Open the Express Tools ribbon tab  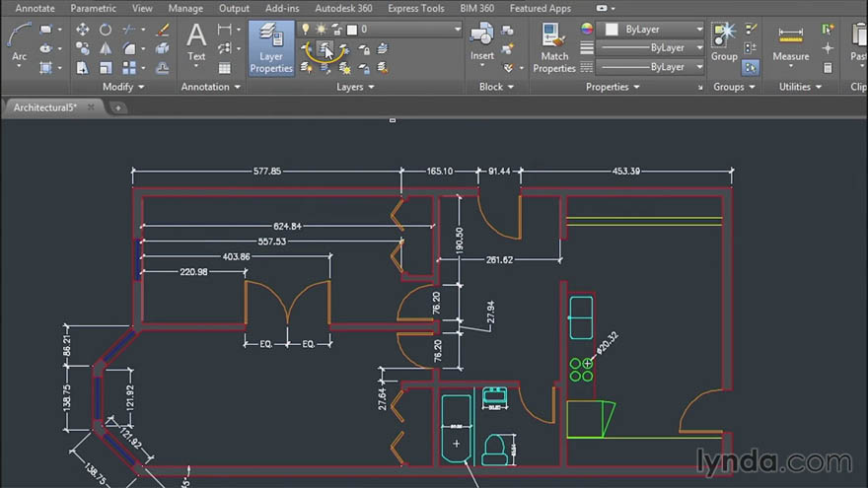414,8
